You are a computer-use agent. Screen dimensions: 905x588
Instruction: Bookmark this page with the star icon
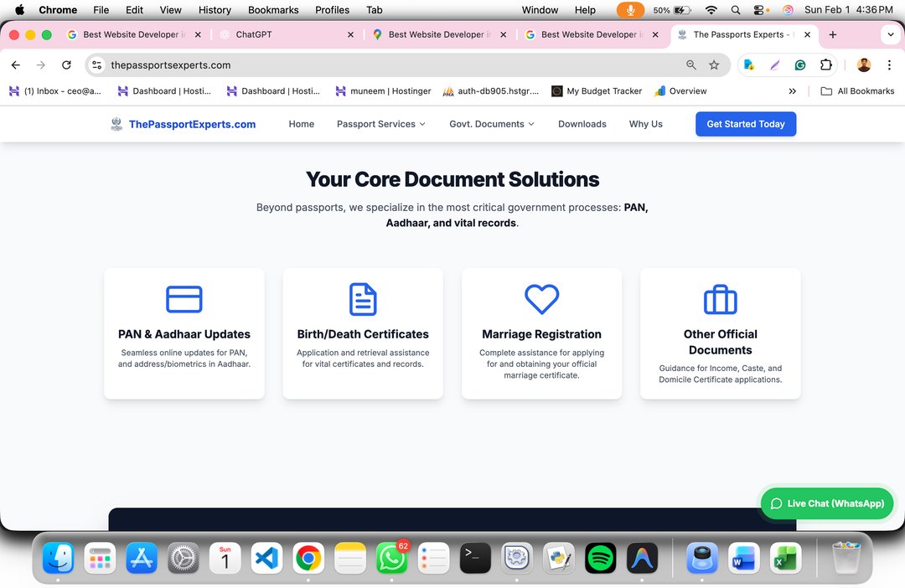click(x=714, y=65)
